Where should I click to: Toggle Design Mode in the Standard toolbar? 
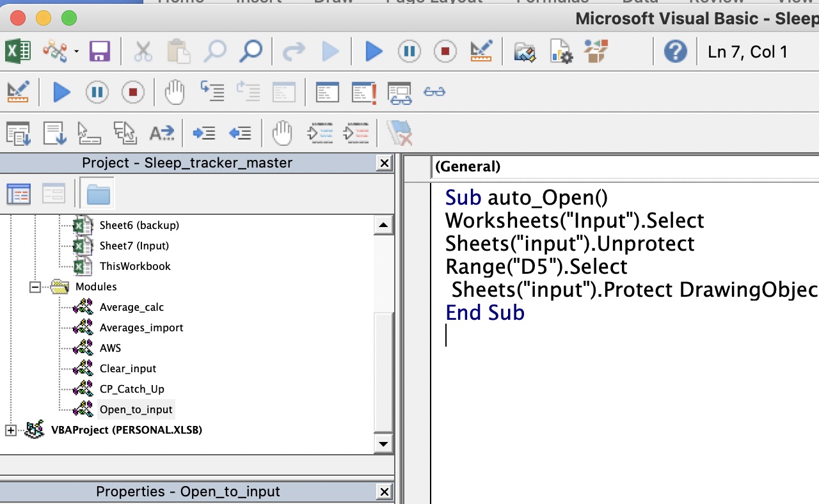coord(481,51)
